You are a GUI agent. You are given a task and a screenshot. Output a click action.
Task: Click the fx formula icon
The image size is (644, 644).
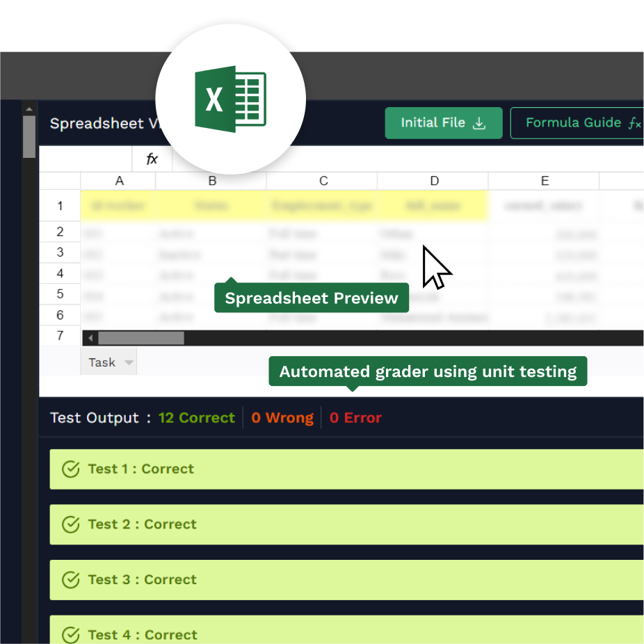tap(152, 159)
